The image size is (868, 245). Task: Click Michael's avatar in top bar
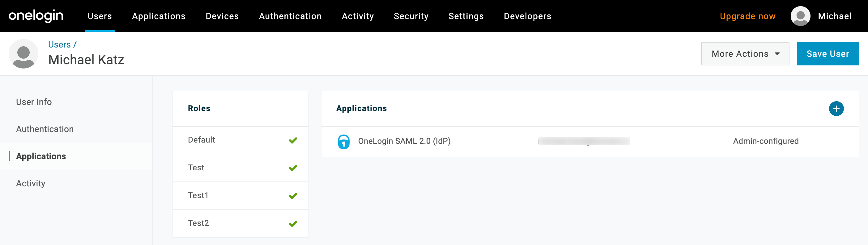800,16
